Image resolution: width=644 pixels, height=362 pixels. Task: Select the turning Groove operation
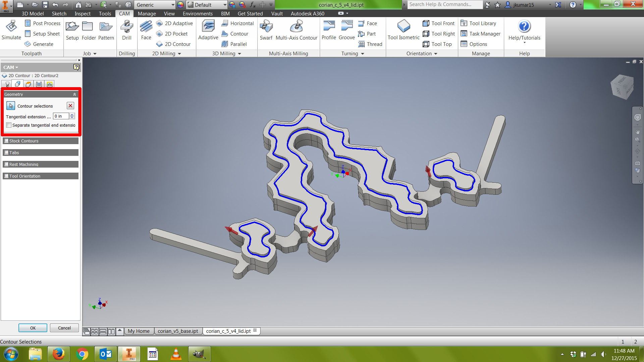[347, 30]
